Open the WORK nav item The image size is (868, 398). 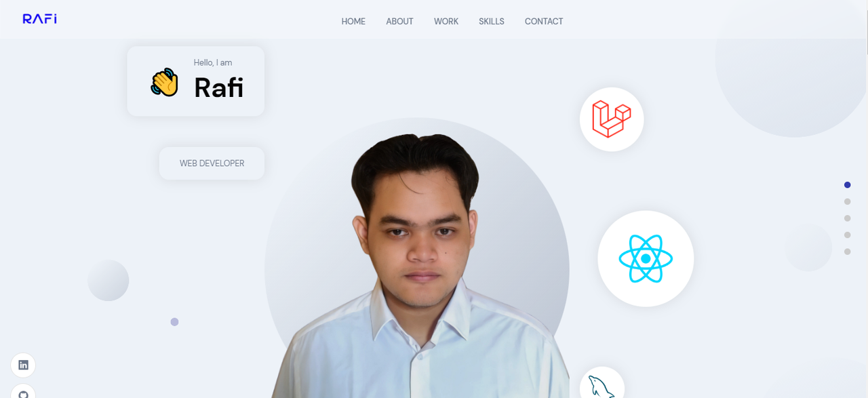(x=446, y=21)
